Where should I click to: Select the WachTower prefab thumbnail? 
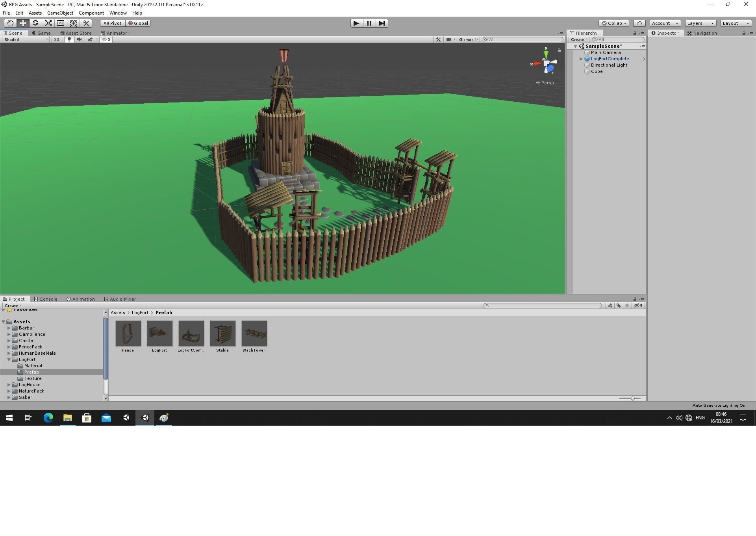[254, 333]
